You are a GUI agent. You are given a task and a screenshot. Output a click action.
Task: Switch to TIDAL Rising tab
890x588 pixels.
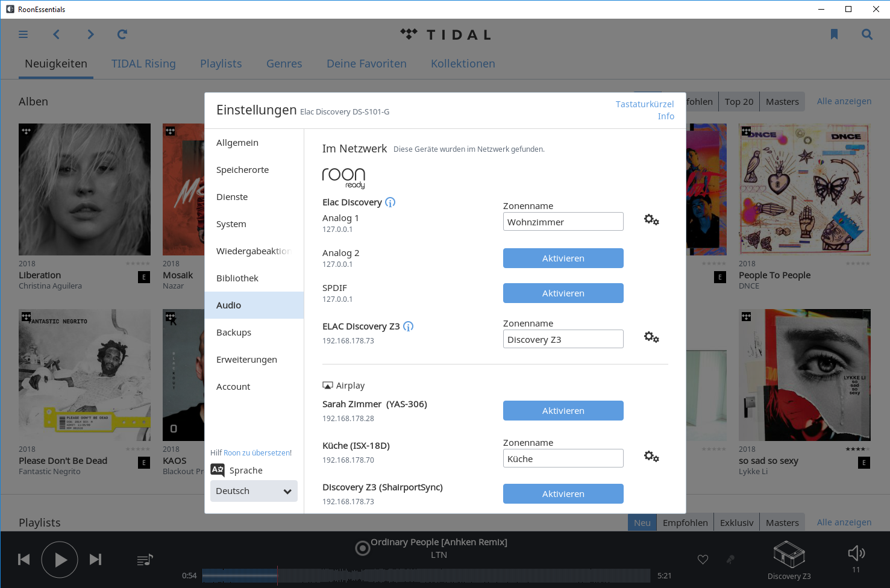pos(143,64)
